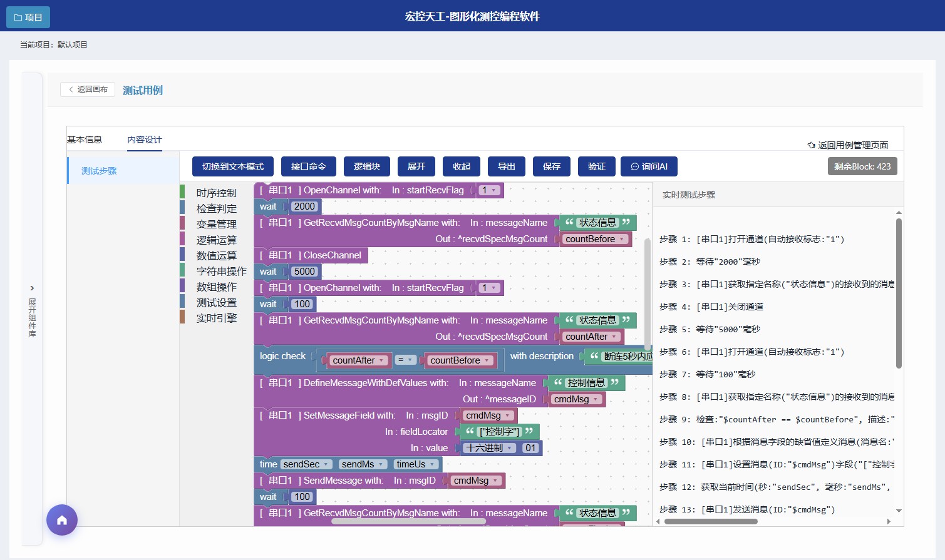945x560 pixels.
Task: Click the 询问AI chat bubble icon
Action: coord(635,166)
